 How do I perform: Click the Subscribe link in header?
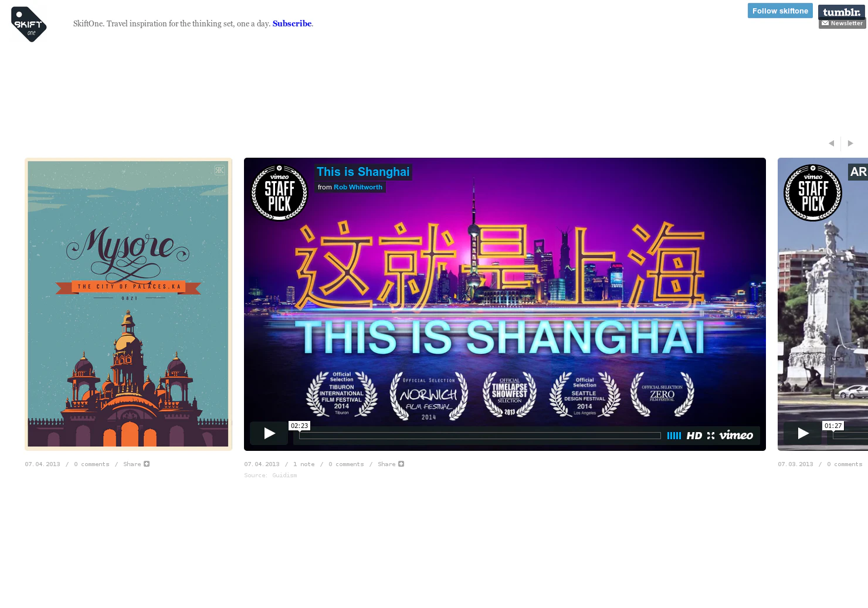click(291, 23)
